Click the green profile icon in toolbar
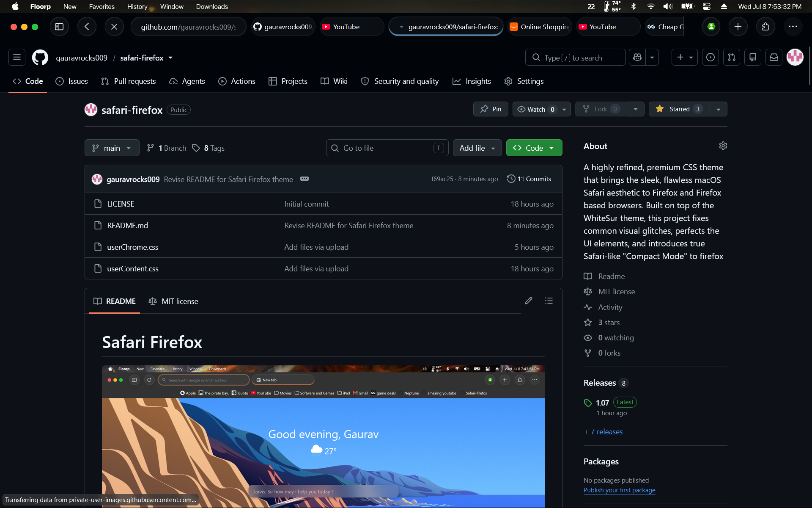 pyautogui.click(x=711, y=27)
